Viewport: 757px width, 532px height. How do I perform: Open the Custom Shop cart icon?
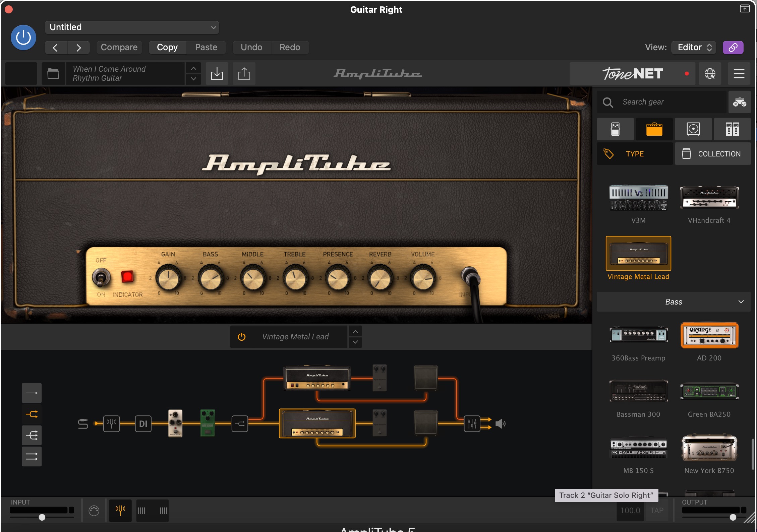point(739,102)
